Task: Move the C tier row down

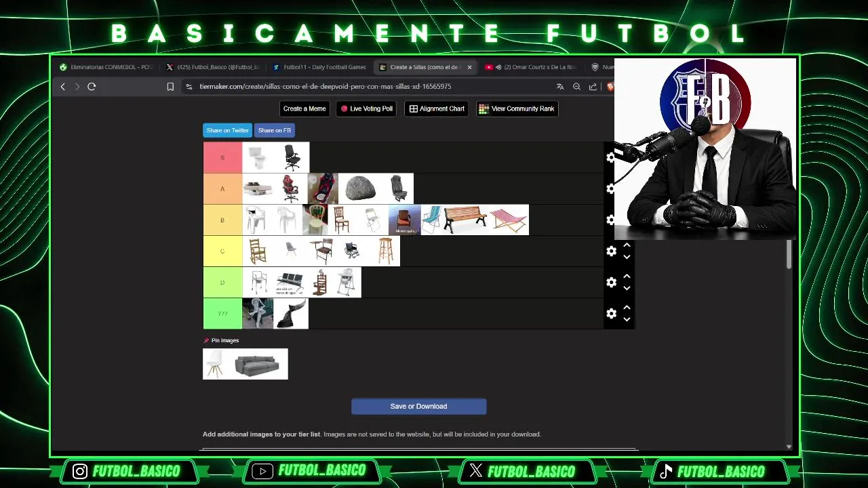Action: click(627, 257)
